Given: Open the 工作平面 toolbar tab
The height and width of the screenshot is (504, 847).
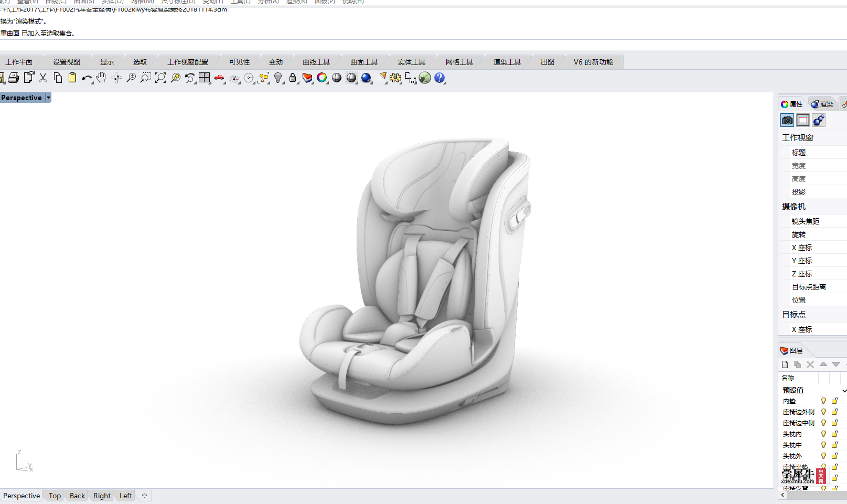Looking at the screenshot, I should pos(19,62).
